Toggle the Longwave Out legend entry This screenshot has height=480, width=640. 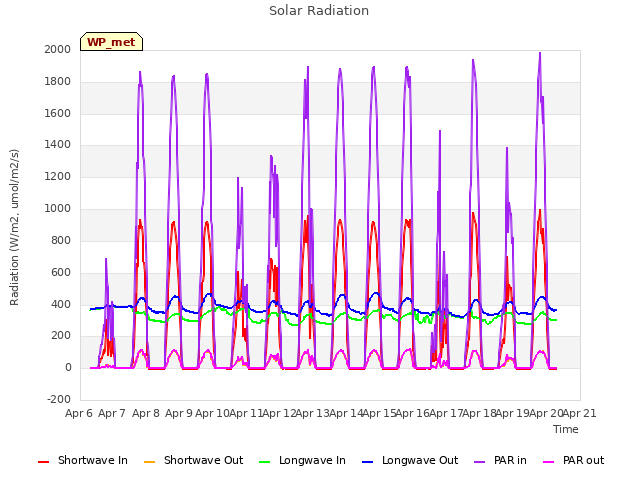[410, 460]
